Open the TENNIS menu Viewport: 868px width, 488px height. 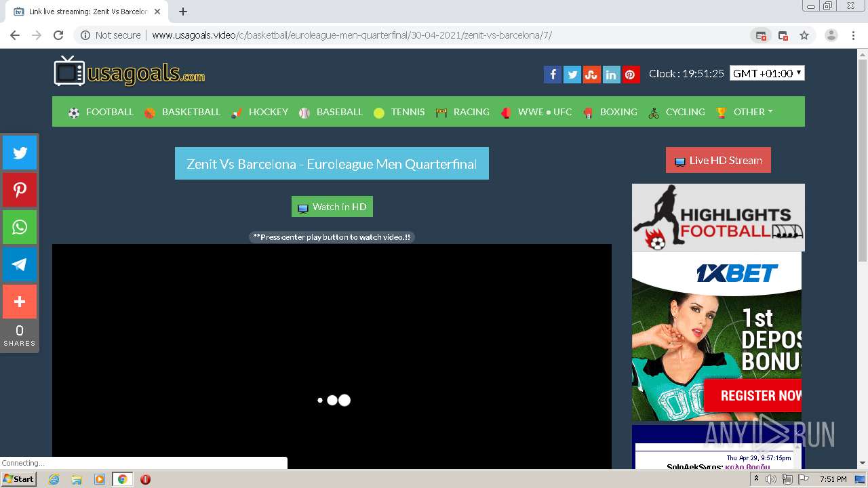coord(399,112)
